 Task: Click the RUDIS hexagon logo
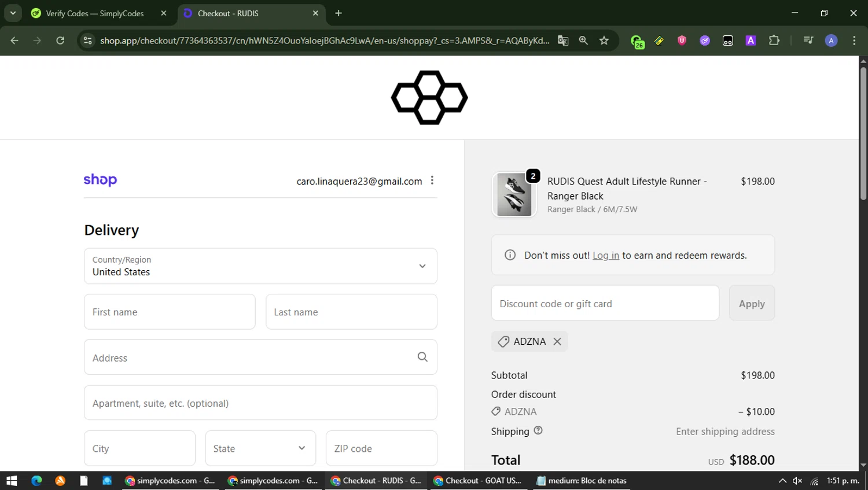pos(429,98)
